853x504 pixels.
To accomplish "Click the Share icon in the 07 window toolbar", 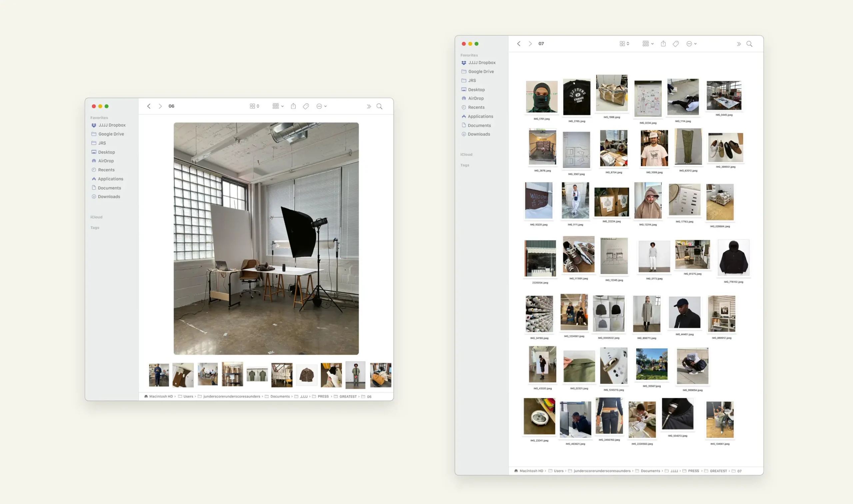I will tap(663, 44).
